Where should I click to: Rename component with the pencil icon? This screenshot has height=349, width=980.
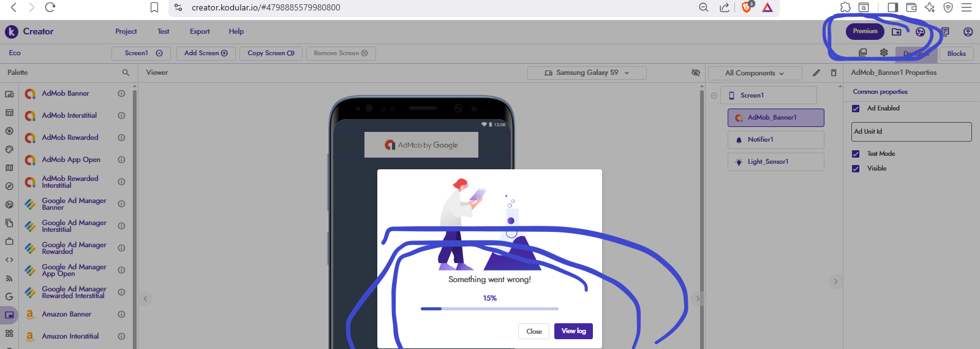(816, 72)
